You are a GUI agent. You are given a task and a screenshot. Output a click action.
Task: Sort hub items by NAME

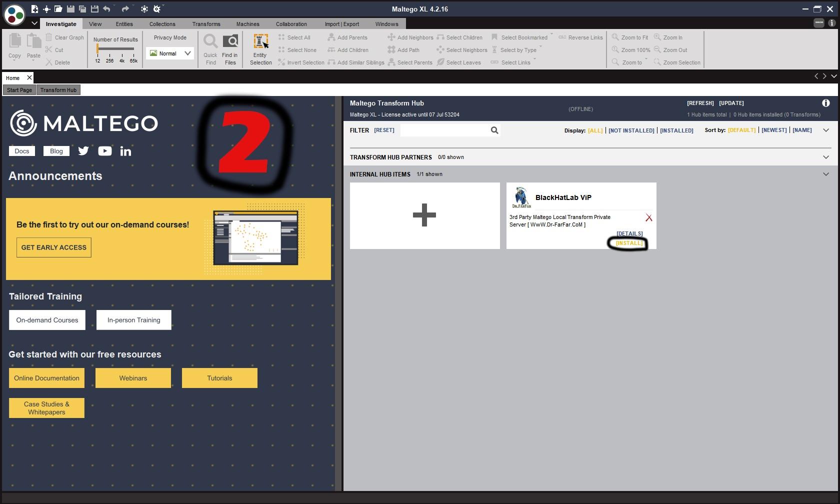click(802, 130)
